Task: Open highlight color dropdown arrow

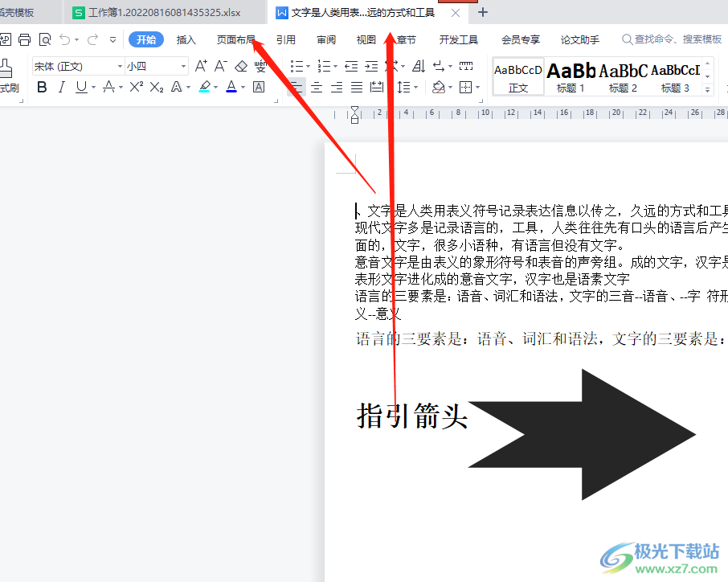Action: [215, 88]
